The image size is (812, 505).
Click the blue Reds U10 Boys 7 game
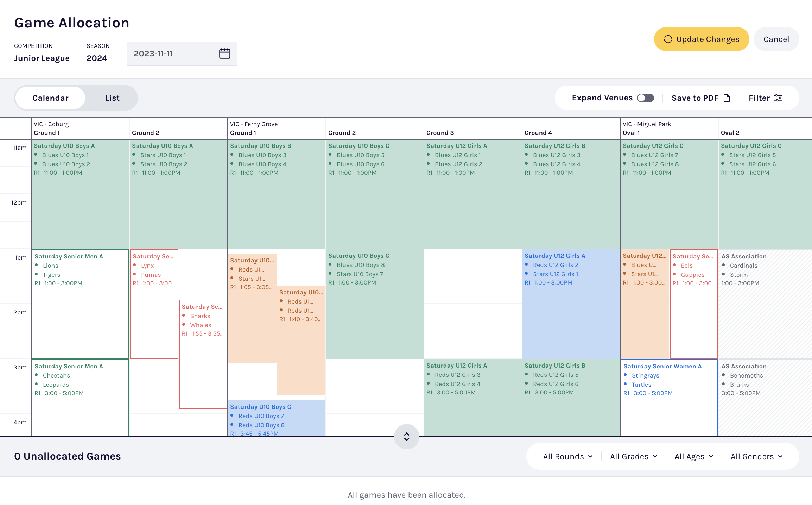pos(276,418)
